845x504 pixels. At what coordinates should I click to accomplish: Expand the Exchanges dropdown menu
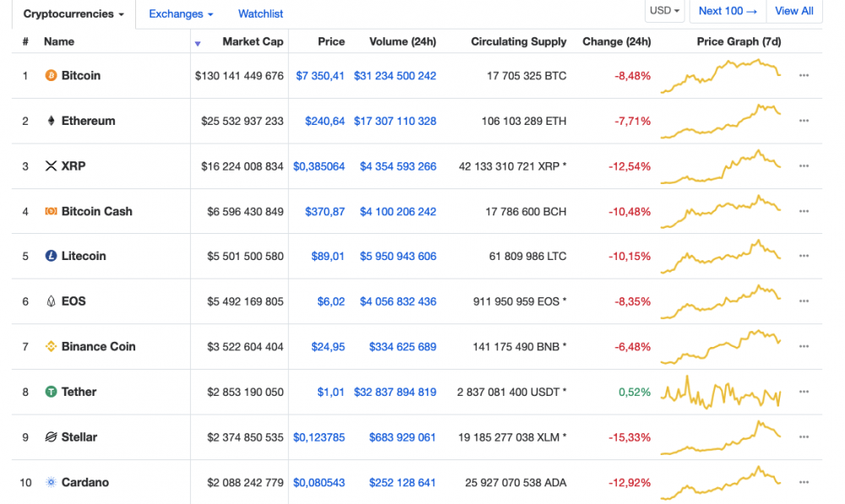pyautogui.click(x=181, y=14)
